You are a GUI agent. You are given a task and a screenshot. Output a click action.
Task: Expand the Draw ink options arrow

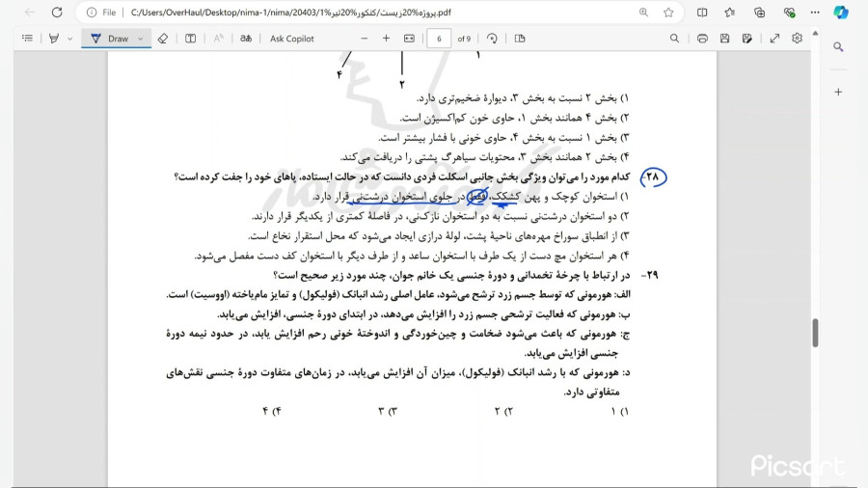[x=141, y=39]
